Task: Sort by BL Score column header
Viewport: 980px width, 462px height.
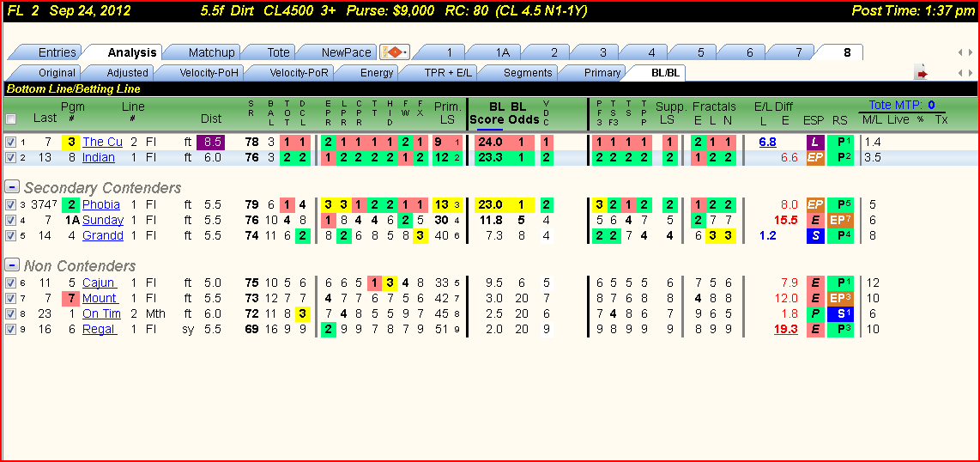Action: (486, 113)
